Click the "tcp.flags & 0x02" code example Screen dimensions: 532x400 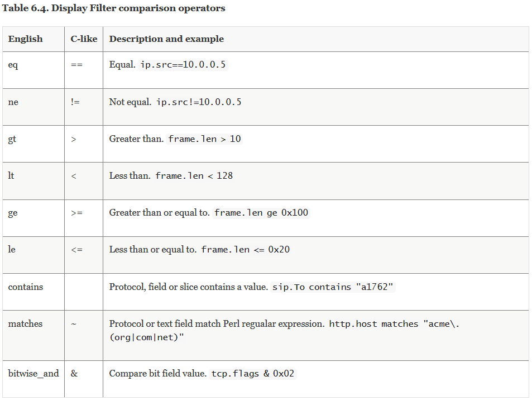coord(252,374)
